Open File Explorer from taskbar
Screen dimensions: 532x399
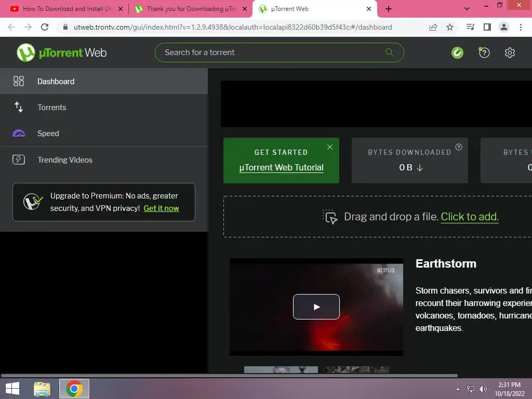[42, 389]
